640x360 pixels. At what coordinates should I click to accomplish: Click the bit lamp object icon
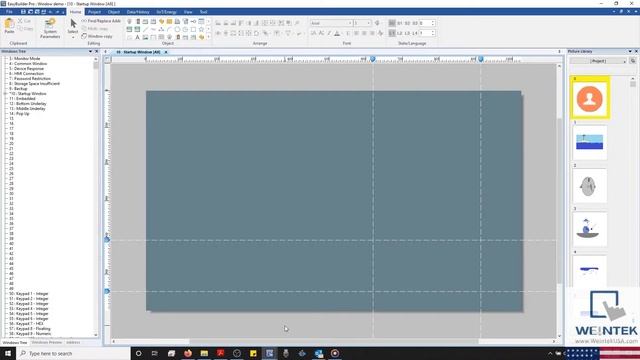click(x=129, y=21)
